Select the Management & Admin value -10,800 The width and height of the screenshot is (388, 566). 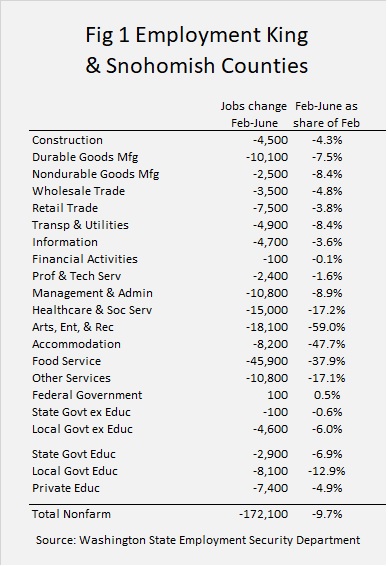267,293
